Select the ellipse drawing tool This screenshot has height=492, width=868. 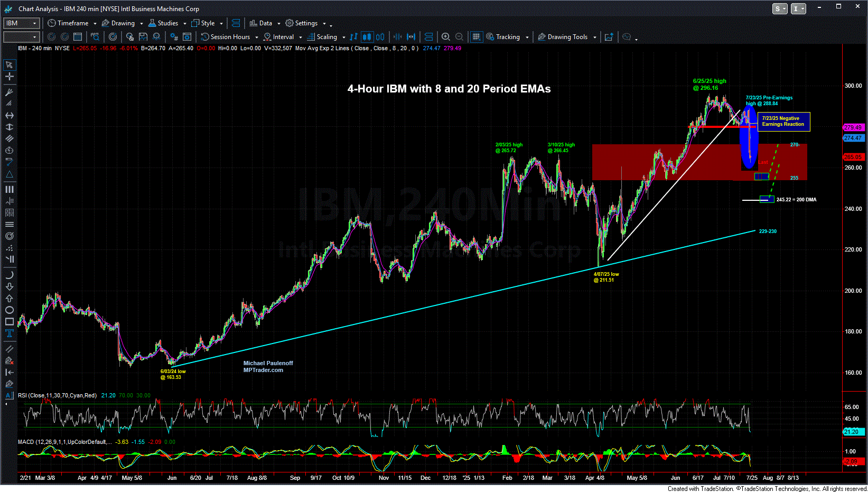point(9,310)
